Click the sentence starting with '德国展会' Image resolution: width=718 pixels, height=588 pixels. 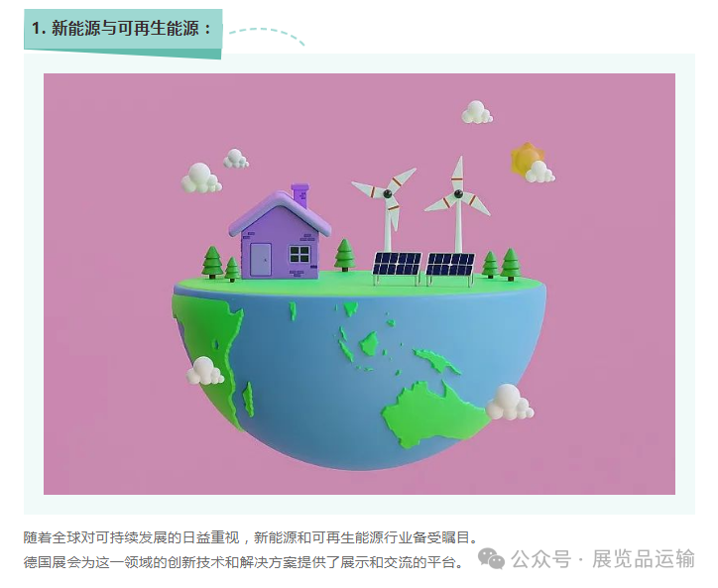click(244, 561)
